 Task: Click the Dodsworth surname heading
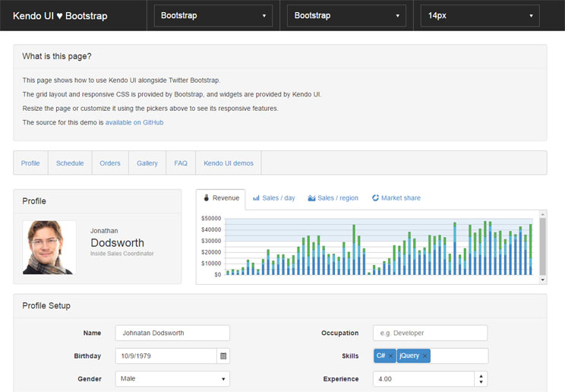117,242
